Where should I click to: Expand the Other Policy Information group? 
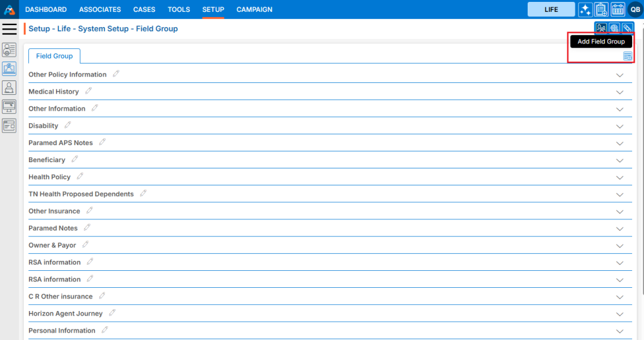pos(619,75)
